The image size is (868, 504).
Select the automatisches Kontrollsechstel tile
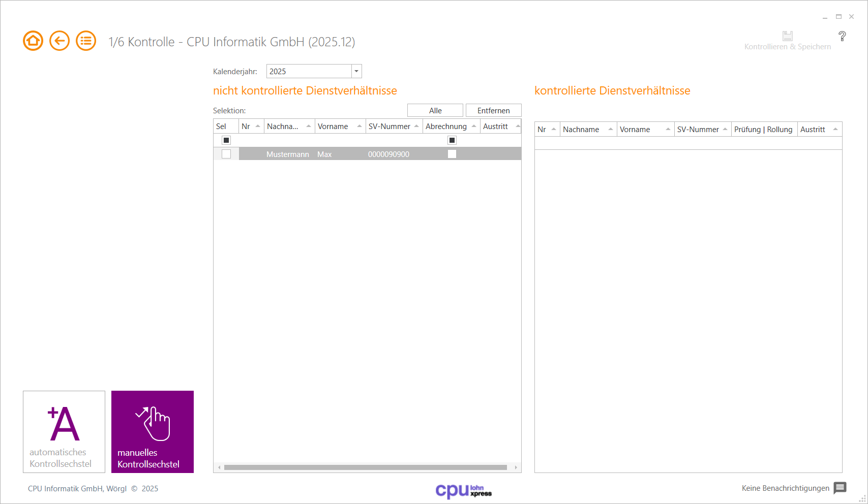pos(64,431)
